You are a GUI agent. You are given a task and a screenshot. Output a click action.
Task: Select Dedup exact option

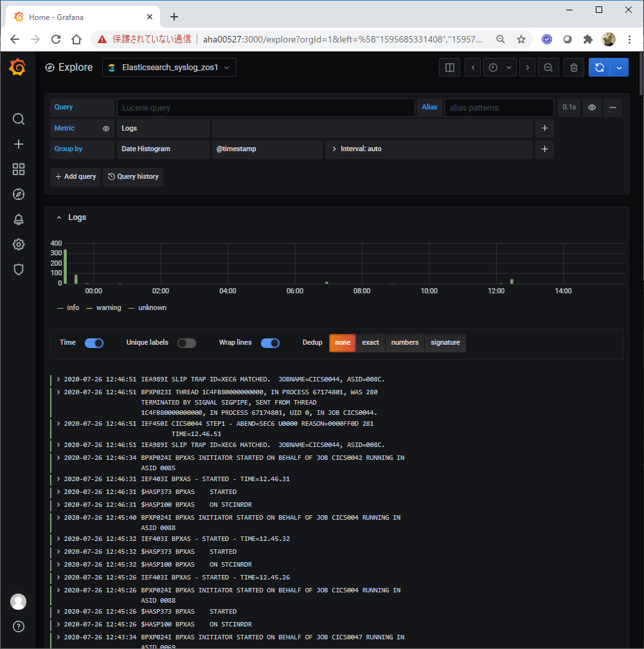pos(371,343)
